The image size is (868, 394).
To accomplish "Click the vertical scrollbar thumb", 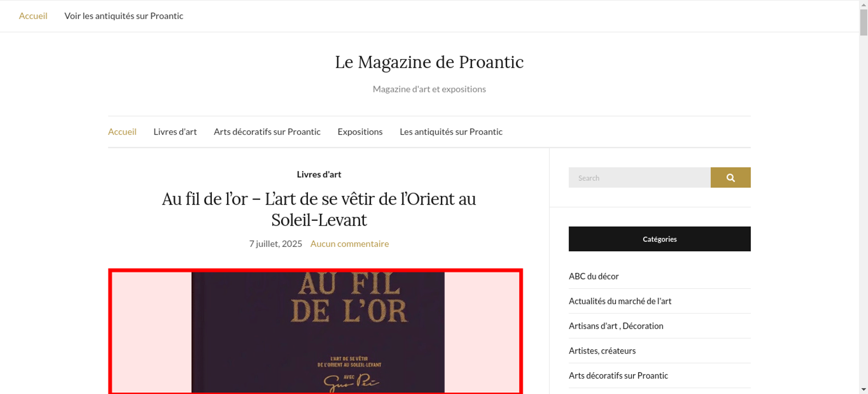I will [x=864, y=23].
